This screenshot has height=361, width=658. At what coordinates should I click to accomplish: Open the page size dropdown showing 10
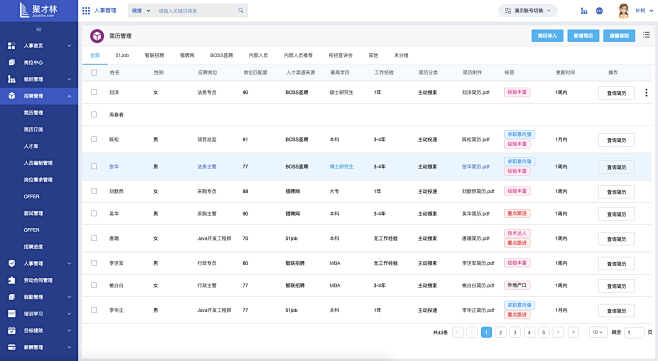598,332
